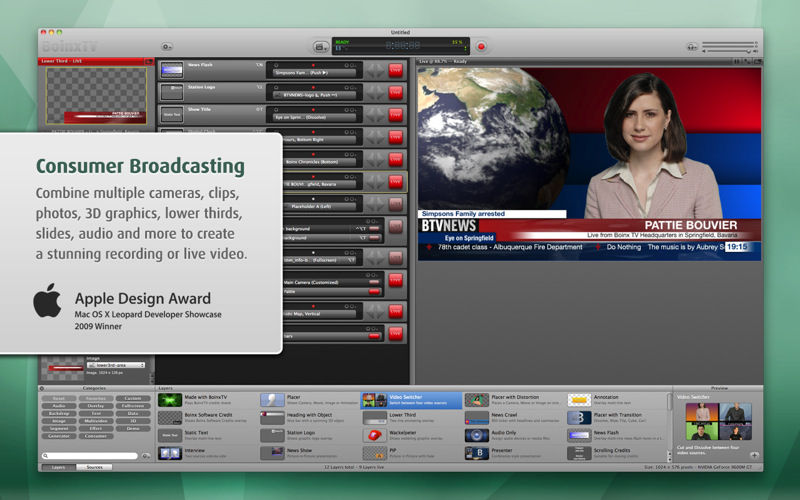Toggle Live button for Placeholder A layer
Viewport: 800px width, 500px height.
395,204
